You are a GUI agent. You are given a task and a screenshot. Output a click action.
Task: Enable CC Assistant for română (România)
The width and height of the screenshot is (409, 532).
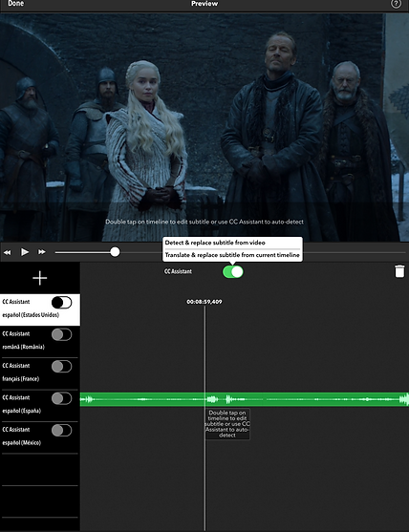61,334
